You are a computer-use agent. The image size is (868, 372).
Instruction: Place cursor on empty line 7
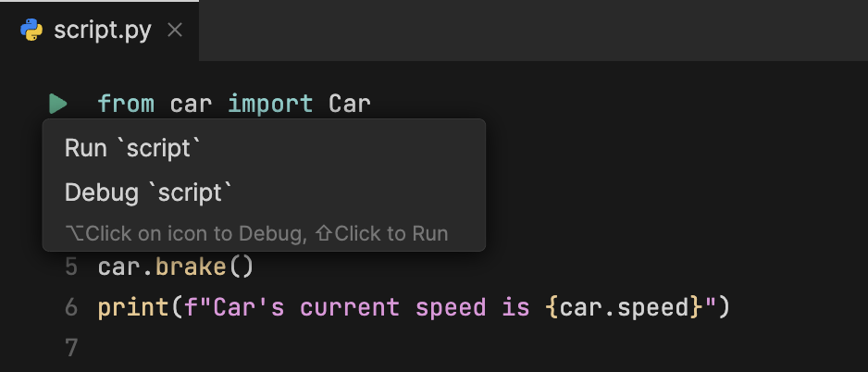pyautogui.click(x=278, y=347)
